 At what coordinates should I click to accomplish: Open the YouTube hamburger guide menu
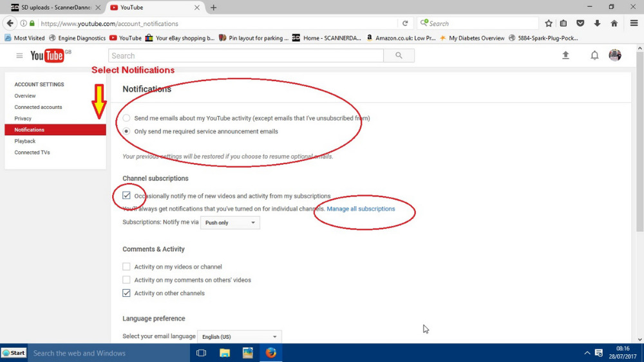point(19,56)
